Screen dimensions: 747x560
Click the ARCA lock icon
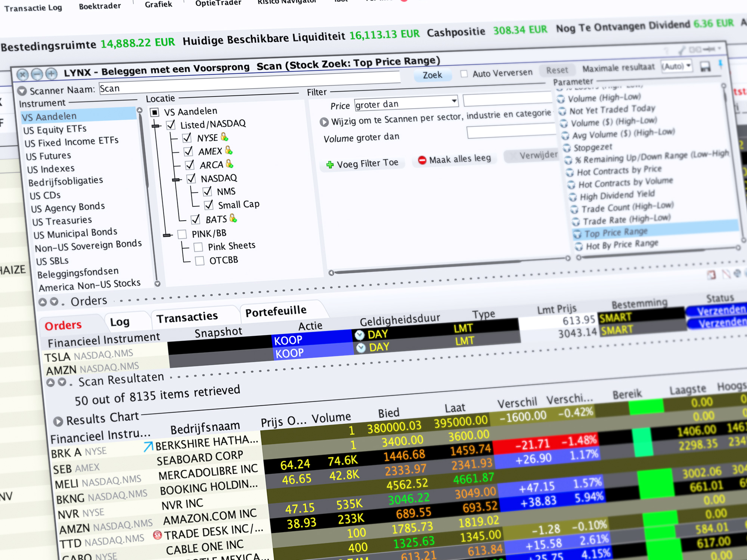[x=230, y=164]
